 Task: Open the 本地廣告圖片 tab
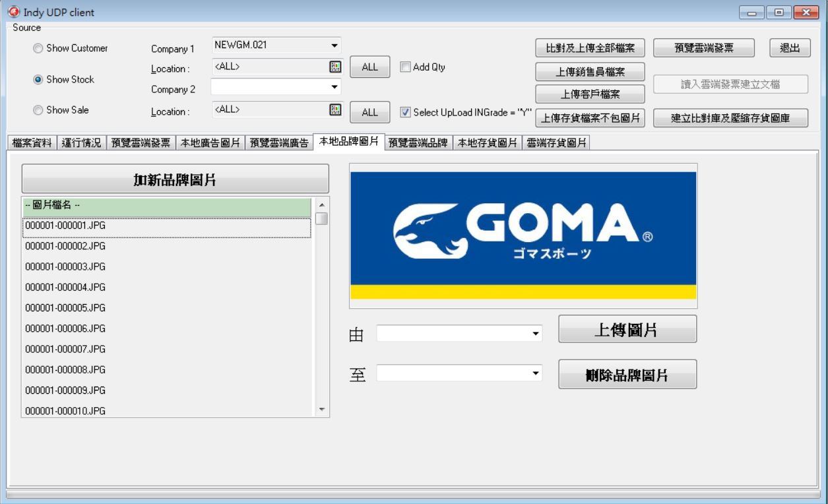coord(209,143)
